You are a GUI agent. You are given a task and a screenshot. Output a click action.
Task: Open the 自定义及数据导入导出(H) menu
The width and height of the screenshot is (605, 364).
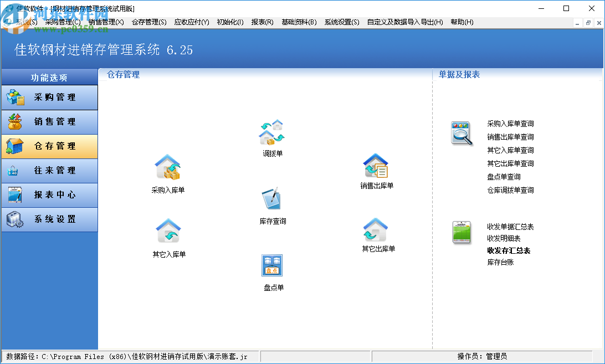(405, 22)
